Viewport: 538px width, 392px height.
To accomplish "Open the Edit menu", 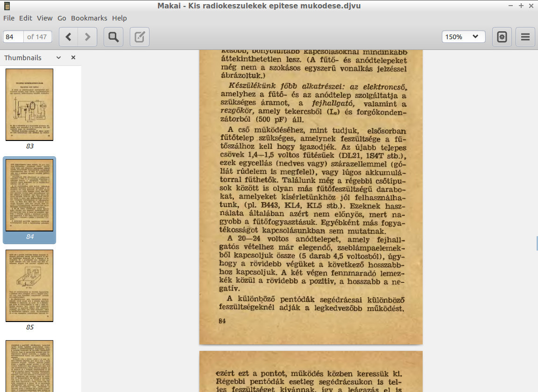I will tap(25, 18).
